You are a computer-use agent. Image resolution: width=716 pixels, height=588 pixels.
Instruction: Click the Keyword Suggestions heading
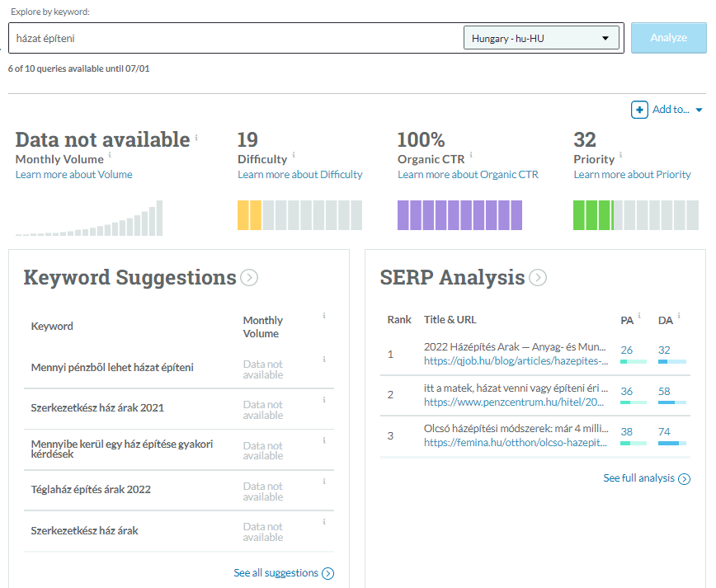tap(130, 278)
